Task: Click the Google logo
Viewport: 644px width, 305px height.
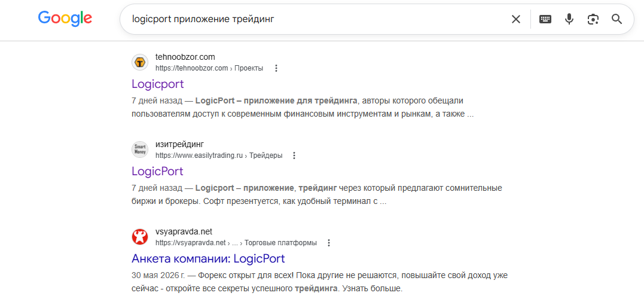Action: pyautogui.click(x=65, y=19)
